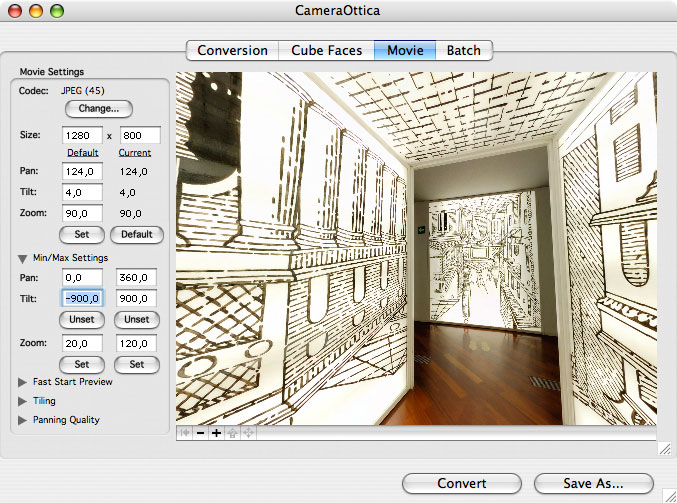Click the Movie Settings heading
This screenshot has height=503, width=677.
tap(52, 72)
